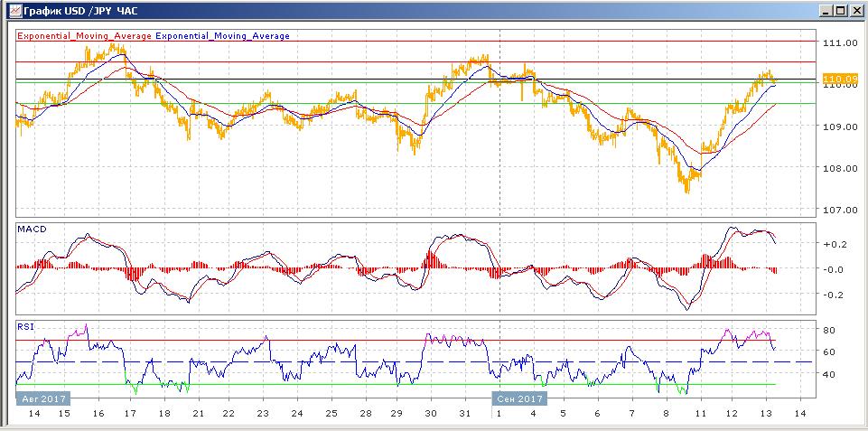Click the MACD +0.2 axis label

(835, 244)
